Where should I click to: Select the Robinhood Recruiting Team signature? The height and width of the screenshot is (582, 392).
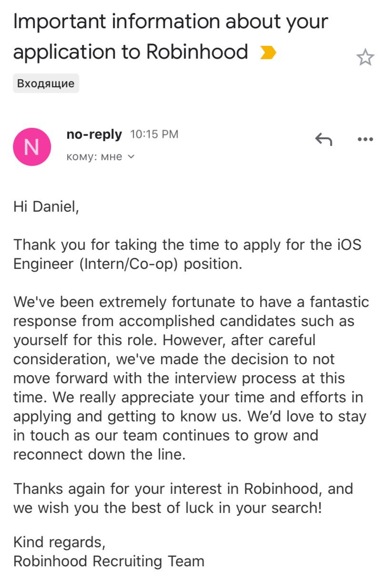click(x=109, y=561)
